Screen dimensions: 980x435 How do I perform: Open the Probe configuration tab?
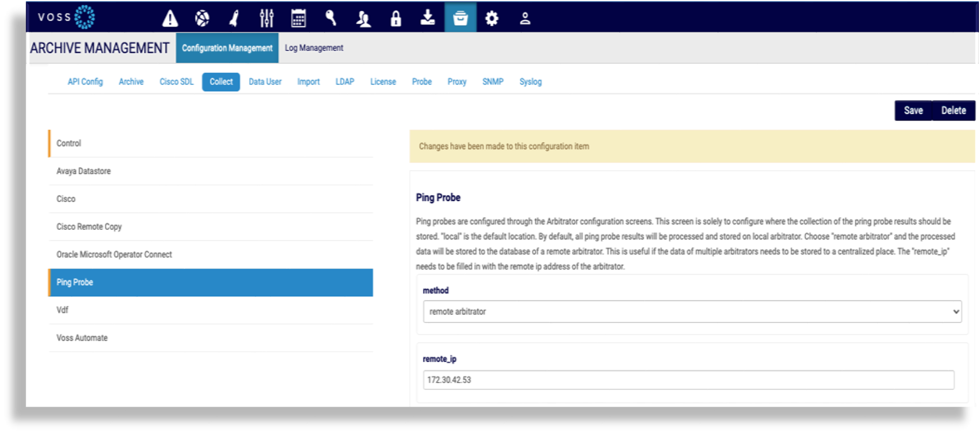[x=421, y=82]
